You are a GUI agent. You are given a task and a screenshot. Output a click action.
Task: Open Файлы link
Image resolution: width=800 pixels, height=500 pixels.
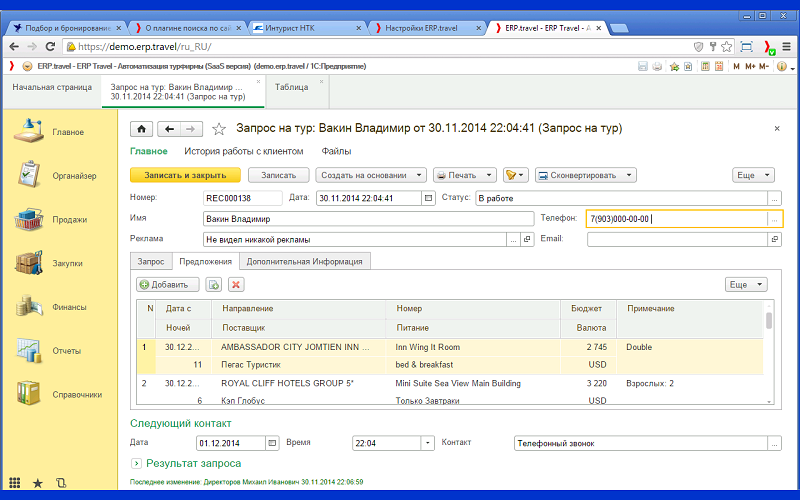click(336, 151)
